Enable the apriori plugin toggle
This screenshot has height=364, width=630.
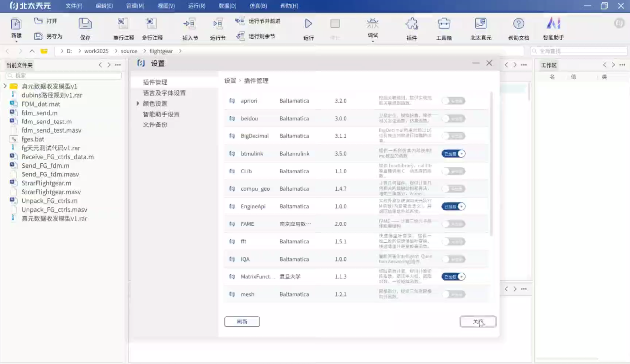click(453, 101)
